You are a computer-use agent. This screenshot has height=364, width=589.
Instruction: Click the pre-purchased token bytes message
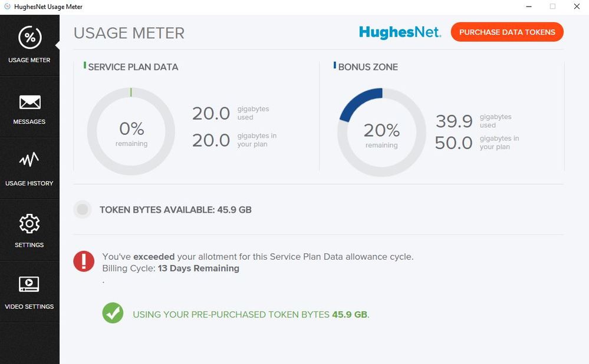tap(251, 315)
